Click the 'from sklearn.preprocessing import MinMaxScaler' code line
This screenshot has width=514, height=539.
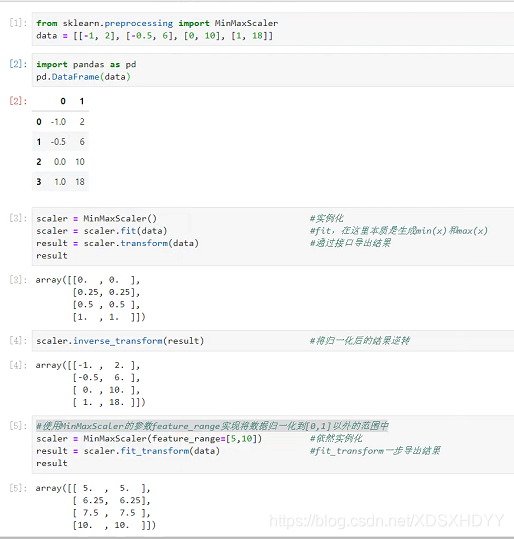click(x=157, y=23)
